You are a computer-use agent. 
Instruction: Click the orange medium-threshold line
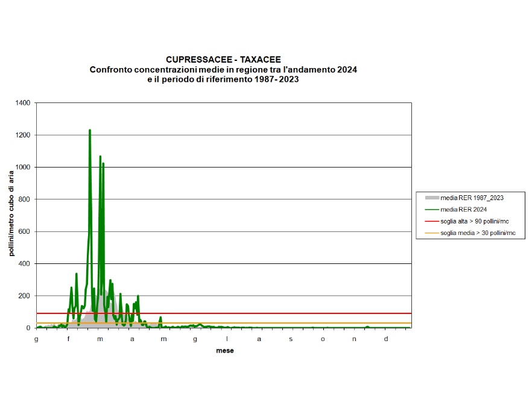point(224,323)
